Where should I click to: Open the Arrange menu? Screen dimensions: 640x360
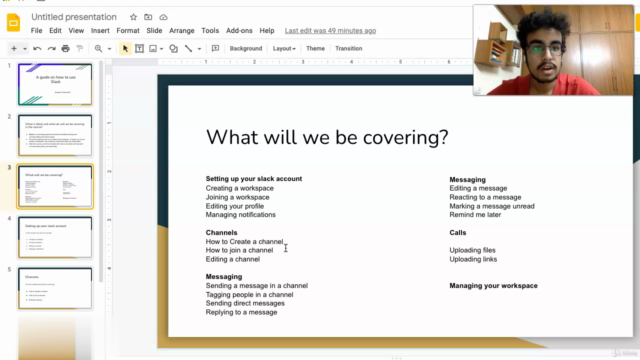coord(182,31)
